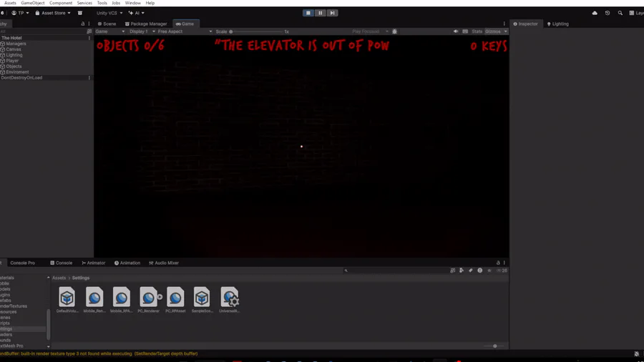Image resolution: width=644 pixels, height=362 pixels.
Task: Open the package icon beside Asset Store
Action: (80, 13)
